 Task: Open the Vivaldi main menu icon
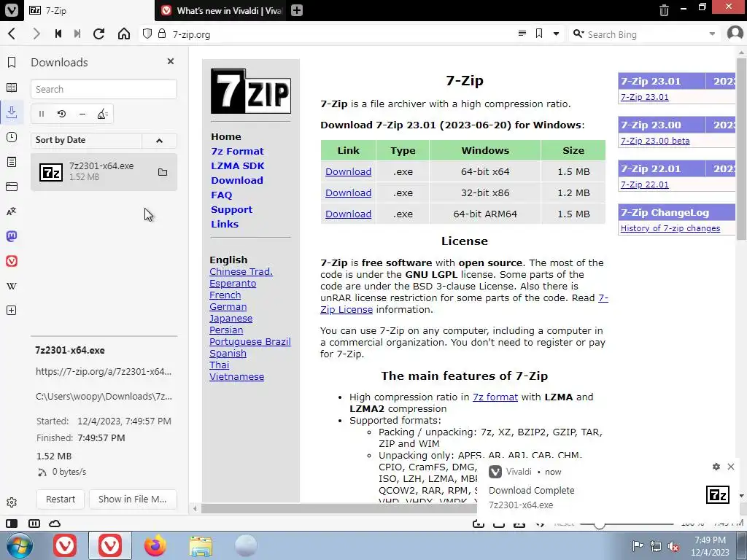point(12,10)
